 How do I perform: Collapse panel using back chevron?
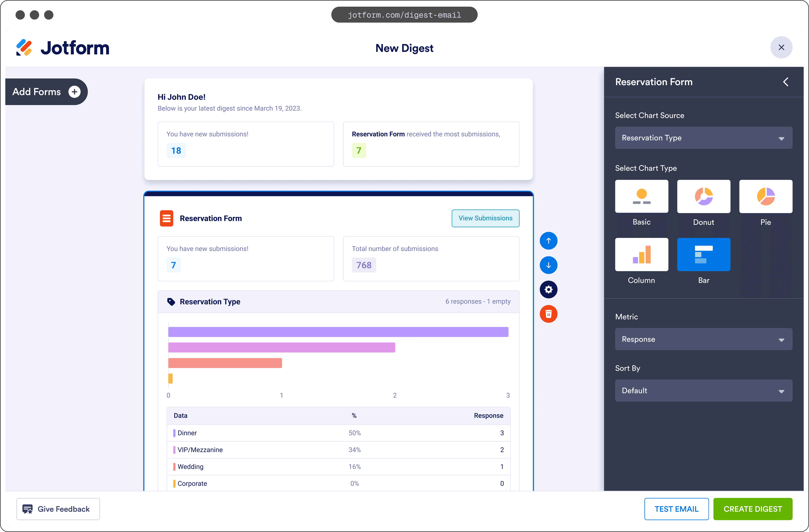point(786,82)
